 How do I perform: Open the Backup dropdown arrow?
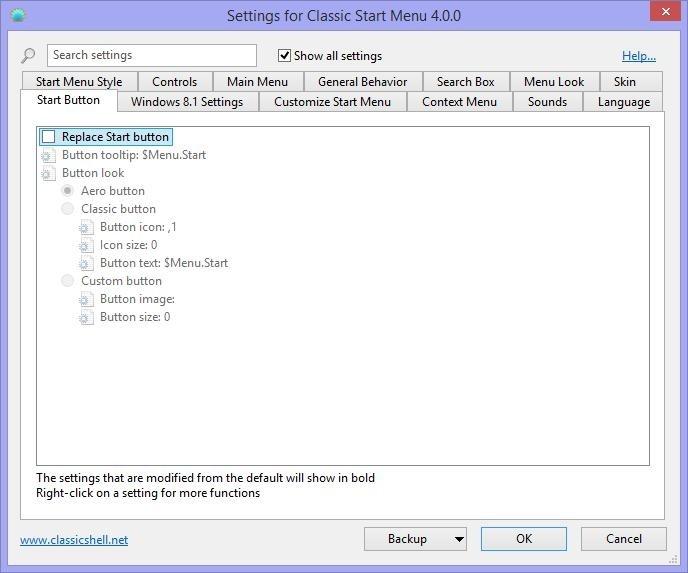tap(459, 539)
